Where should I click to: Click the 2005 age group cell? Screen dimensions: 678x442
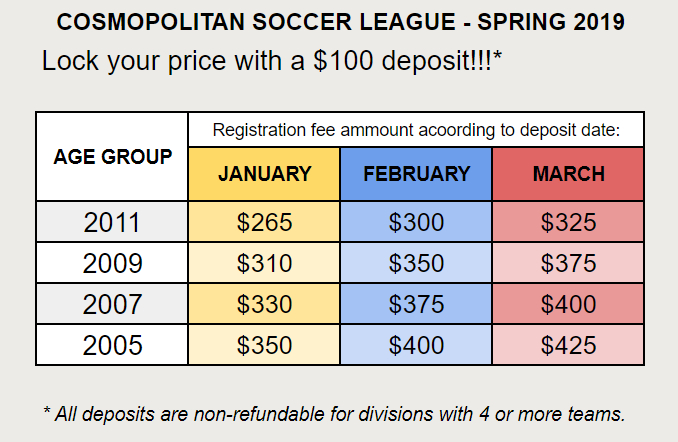pos(112,345)
